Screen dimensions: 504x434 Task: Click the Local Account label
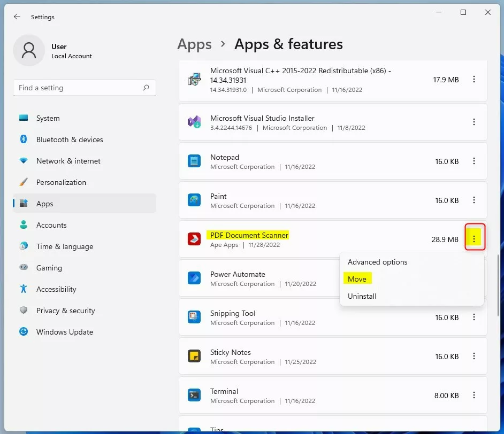71,56
